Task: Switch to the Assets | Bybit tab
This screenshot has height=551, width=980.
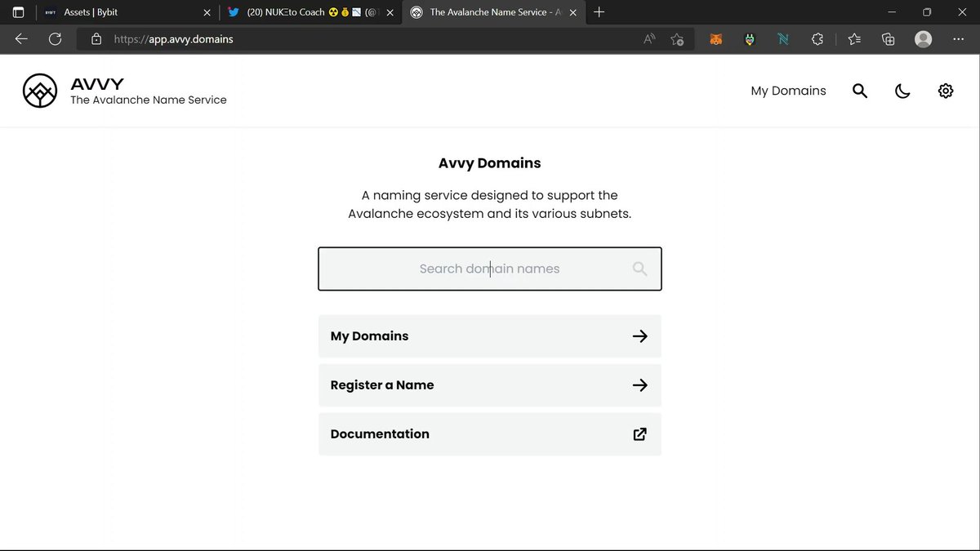Action: point(127,12)
